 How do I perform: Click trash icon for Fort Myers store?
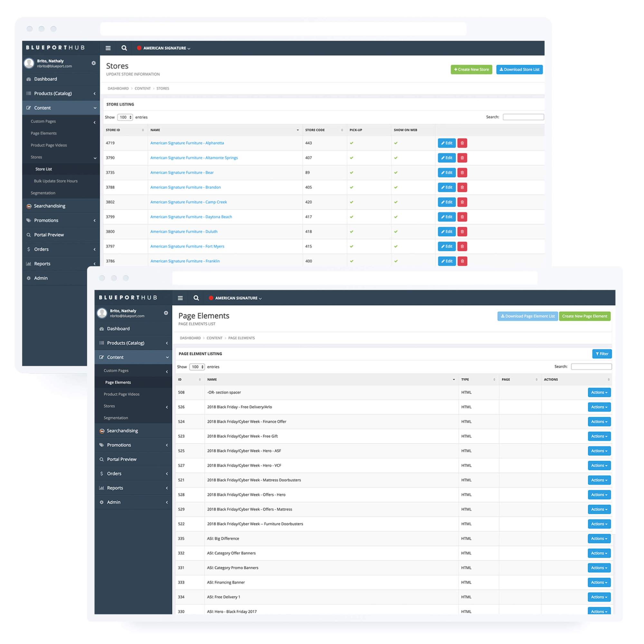point(462,246)
